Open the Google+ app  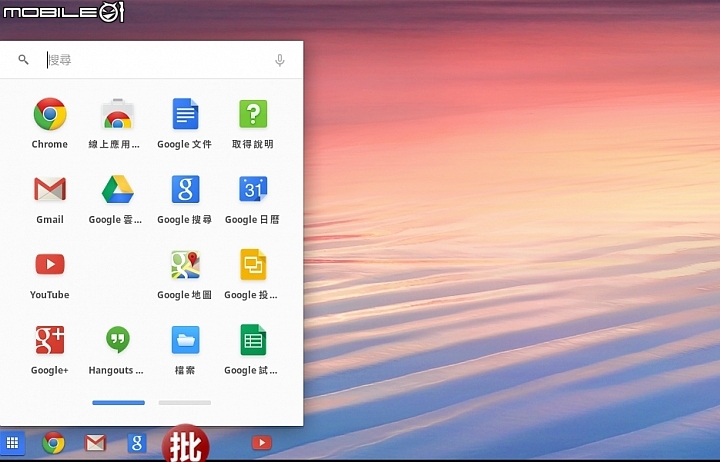[50, 340]
